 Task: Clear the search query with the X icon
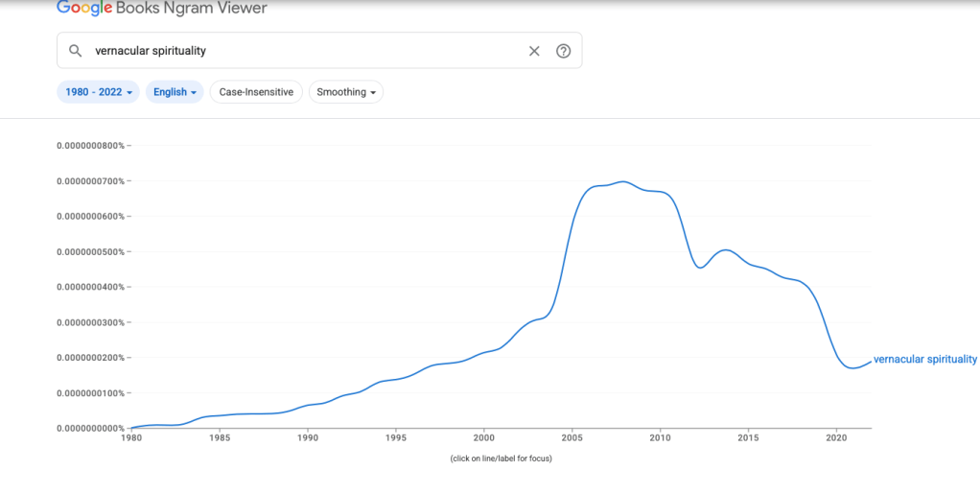[534, 51]
